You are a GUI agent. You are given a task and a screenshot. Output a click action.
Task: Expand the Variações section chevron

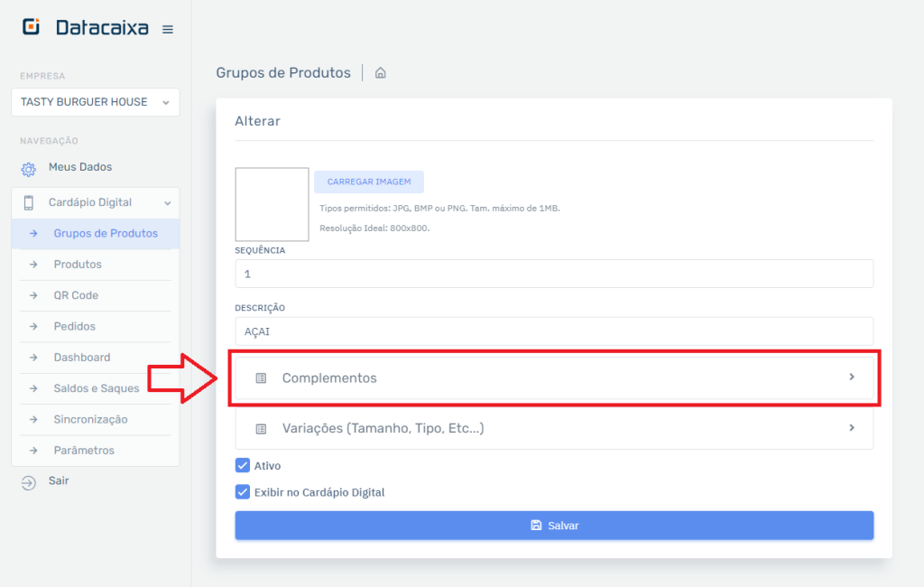[852, 428]
